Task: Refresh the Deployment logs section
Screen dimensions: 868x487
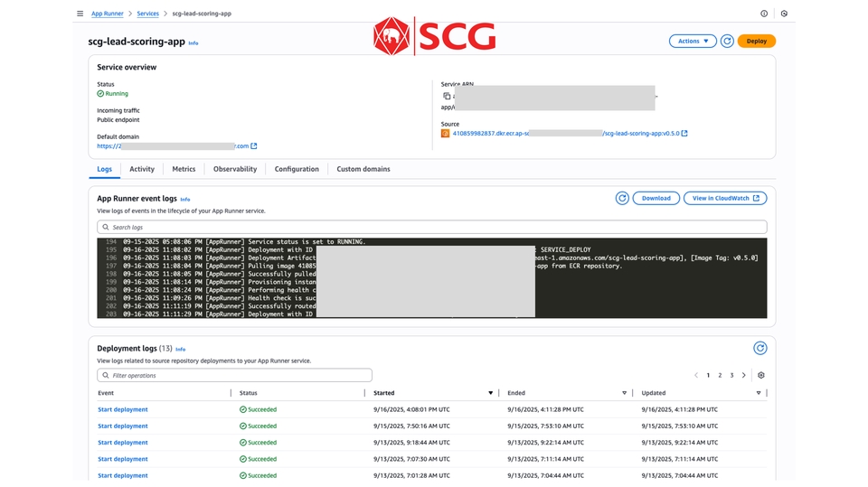Action: pyautogui.click(x=759, y=348)
